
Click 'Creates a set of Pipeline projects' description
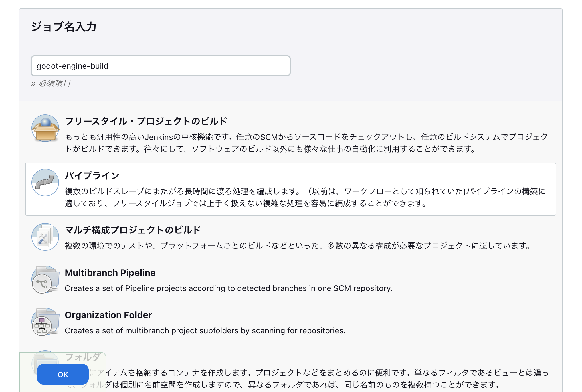click(x=229, y=288)
